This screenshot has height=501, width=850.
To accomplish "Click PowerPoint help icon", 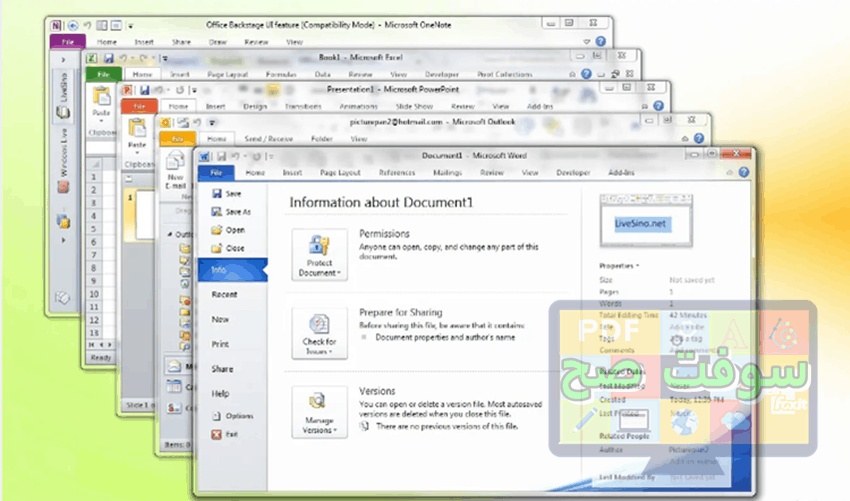I will (659, 106).
